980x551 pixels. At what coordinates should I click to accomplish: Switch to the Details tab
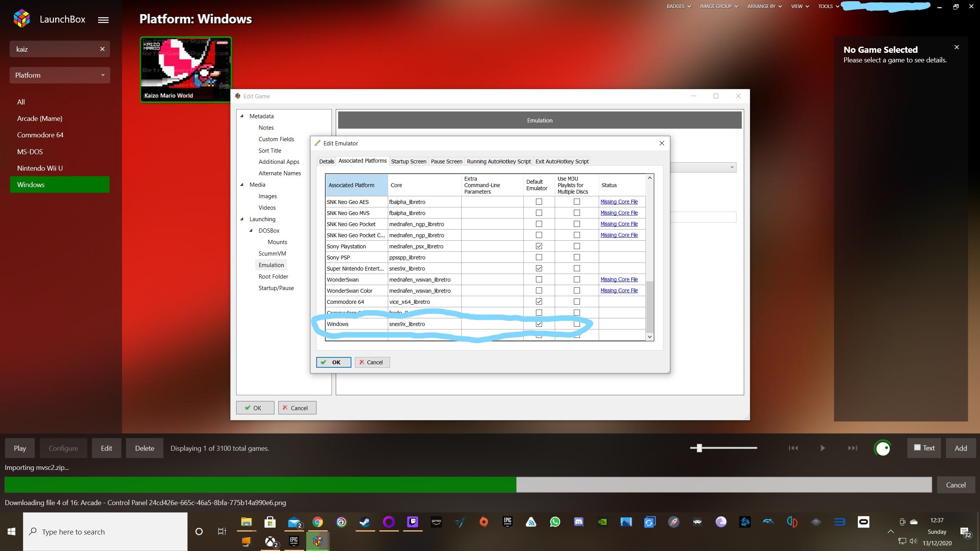click(327, 161)
